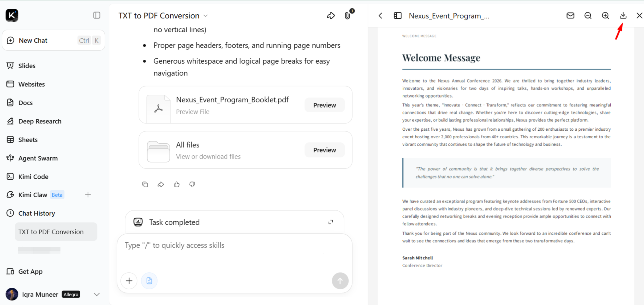This screenshot has height=305, width=644.
Task: Toggle the left sidebar collapse icon
Action: pos(97,15)
